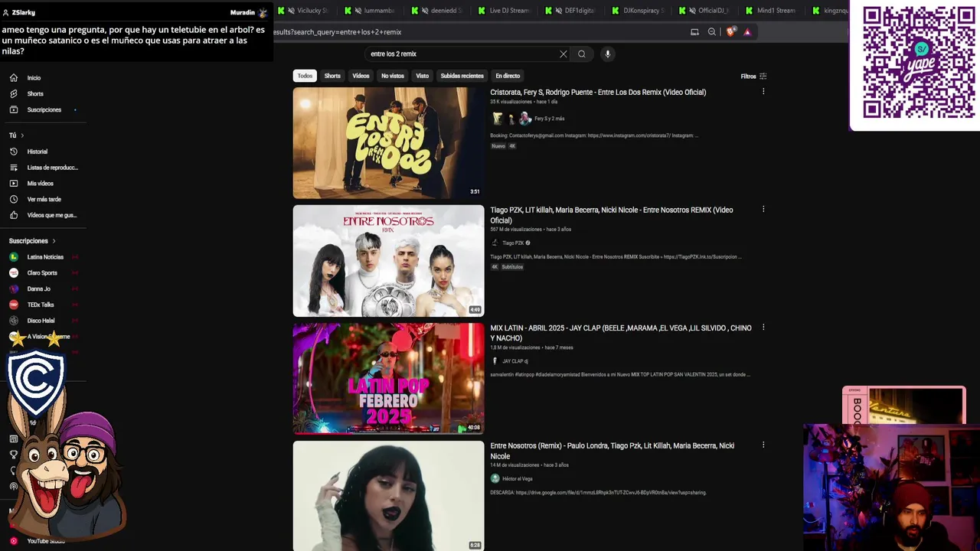Click the zoom magnifier icon in address bar

tap(712, 31)
